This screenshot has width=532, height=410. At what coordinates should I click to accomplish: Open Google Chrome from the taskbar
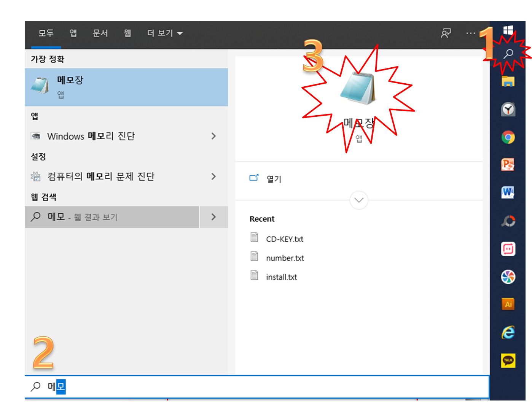pos(508,137)
